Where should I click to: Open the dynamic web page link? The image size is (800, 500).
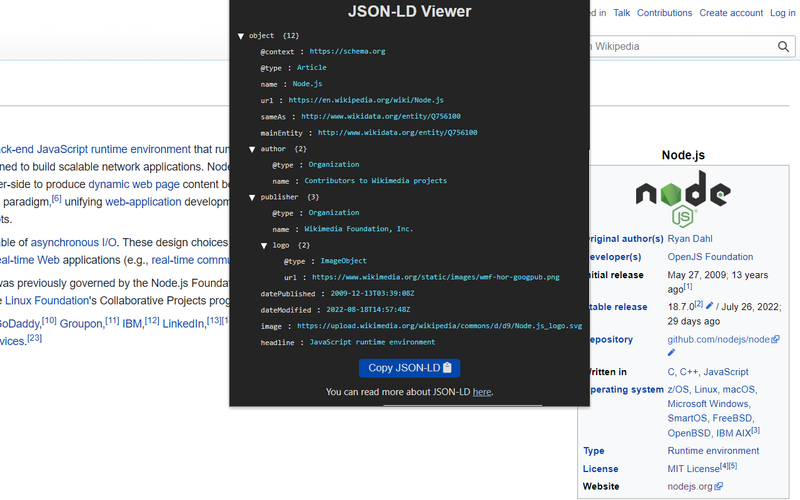coord(134,184)
